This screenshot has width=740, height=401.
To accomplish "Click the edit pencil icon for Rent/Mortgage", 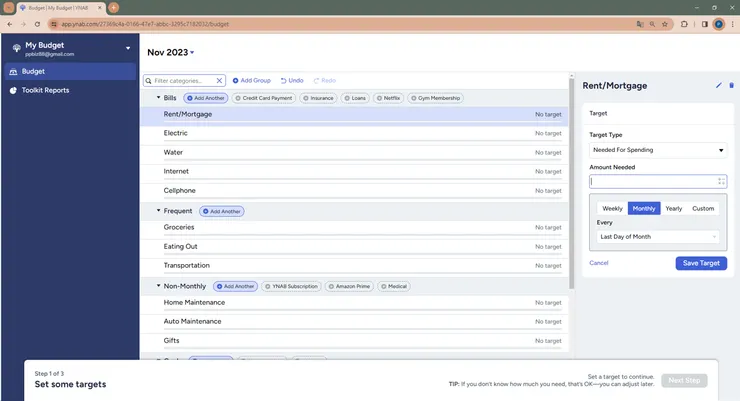I will click(x=718, y=85).
